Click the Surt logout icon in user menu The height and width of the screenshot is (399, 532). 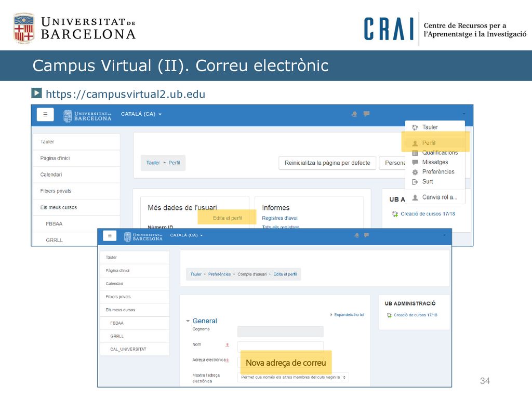pyautogui.click(x=415, y=182)
